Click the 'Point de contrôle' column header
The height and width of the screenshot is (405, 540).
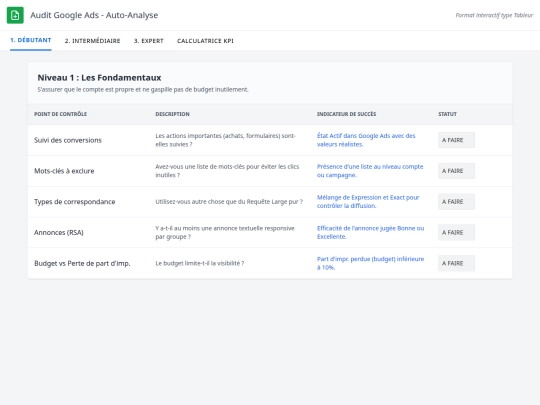tap(60, 114)
